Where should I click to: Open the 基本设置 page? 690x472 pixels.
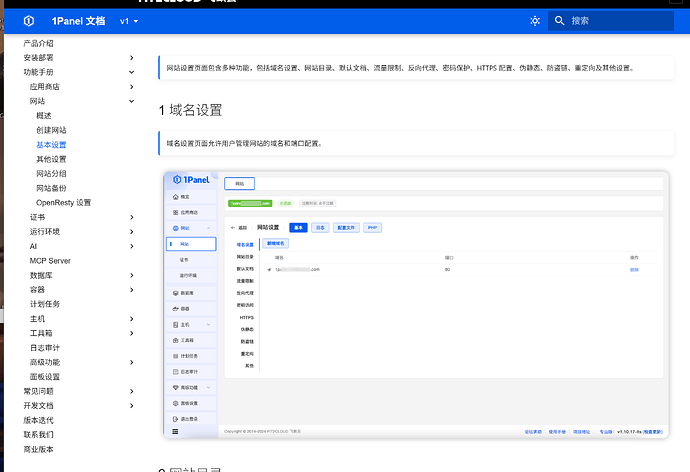[x=51, y=145]
